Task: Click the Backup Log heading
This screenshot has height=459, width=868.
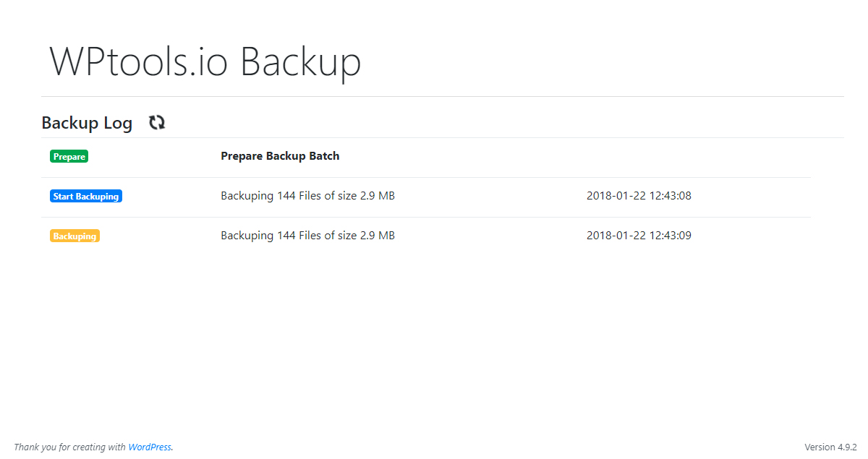Action: click(87, 123)
